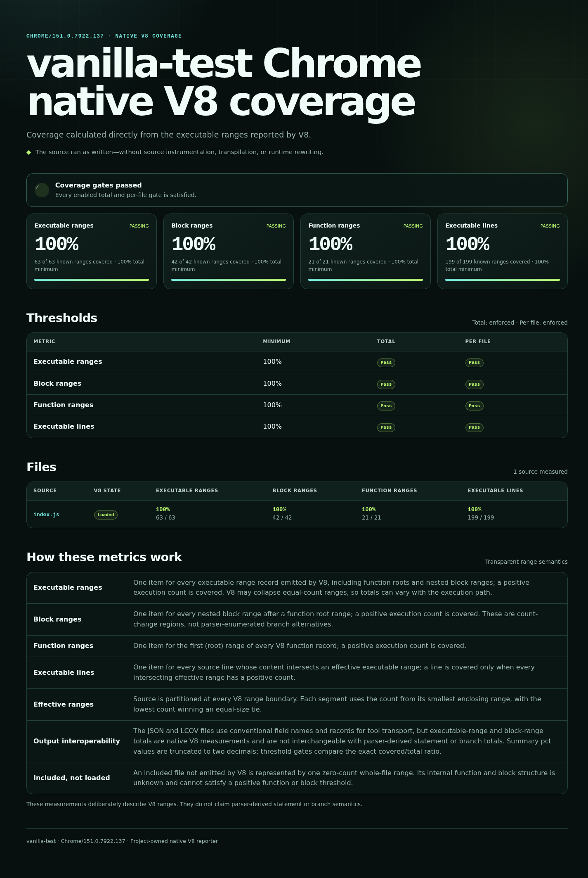
Task: Click the PASSING label on the Function ranges card
Action: 413,226
